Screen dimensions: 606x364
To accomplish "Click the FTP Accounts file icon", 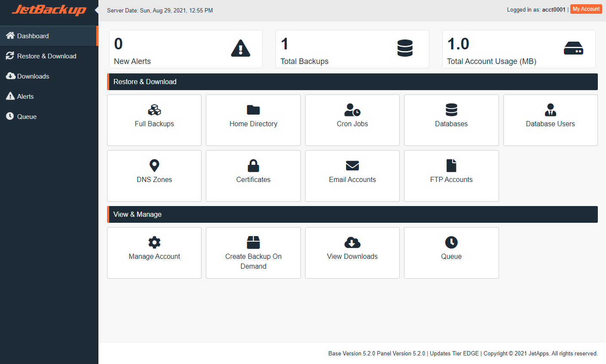I will tap(451, 166).
